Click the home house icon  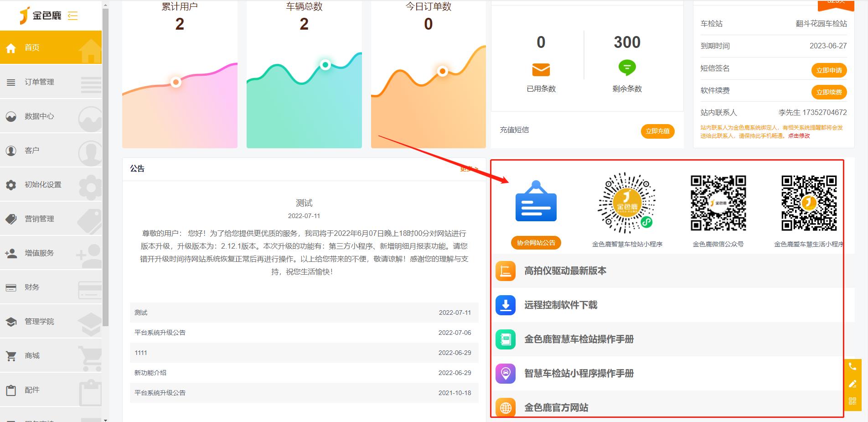tap(11, 47)
